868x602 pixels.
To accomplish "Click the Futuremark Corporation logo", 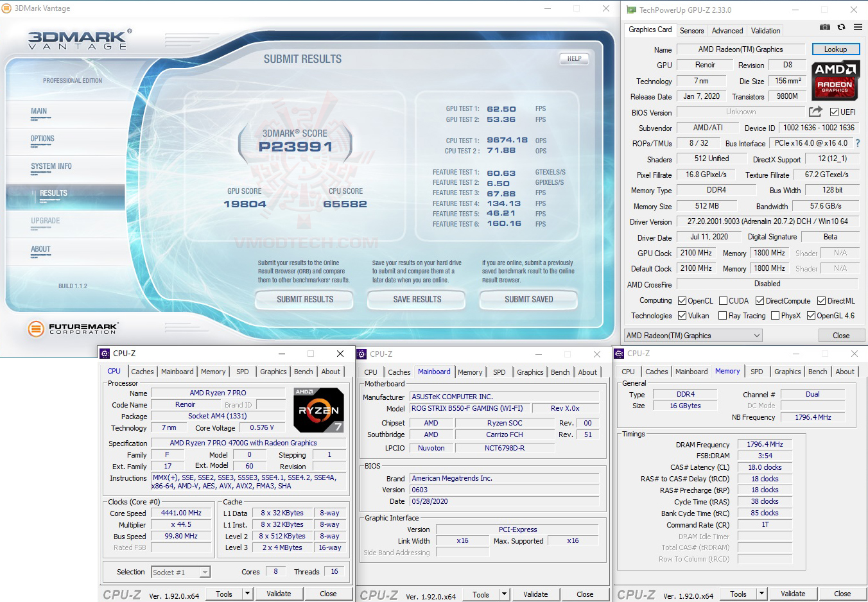I will point(73,329).
